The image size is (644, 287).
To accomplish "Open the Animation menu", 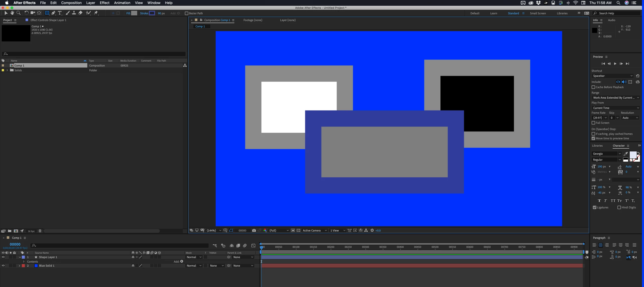I will (x=122, y=3).
